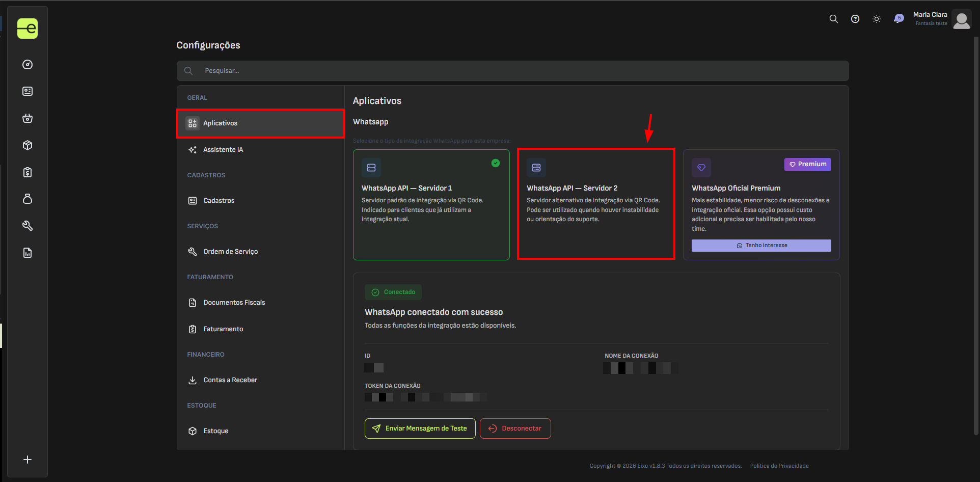Open the box package icon in sidebar
980x482 pixels.
click(28, 145)
